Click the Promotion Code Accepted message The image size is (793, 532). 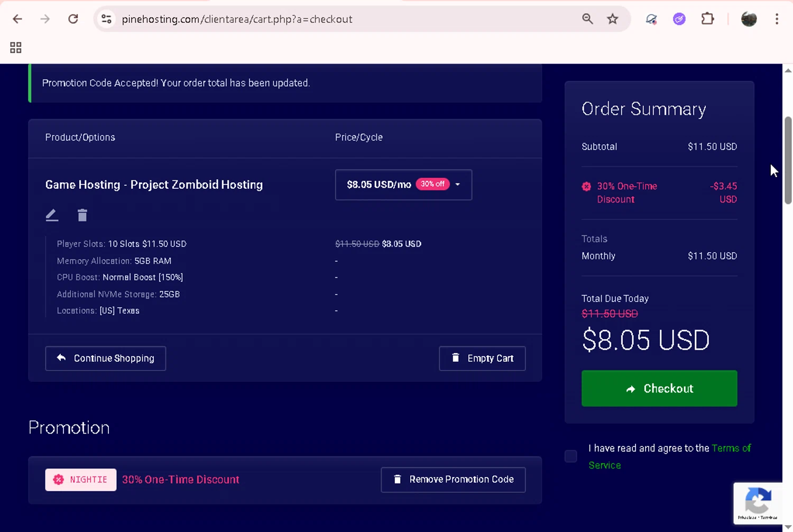(176, 83)
